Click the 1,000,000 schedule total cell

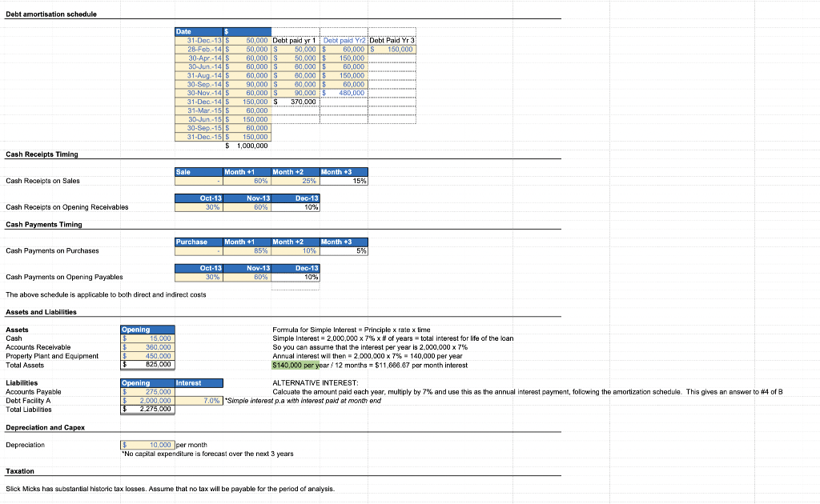tap(247, 146)
